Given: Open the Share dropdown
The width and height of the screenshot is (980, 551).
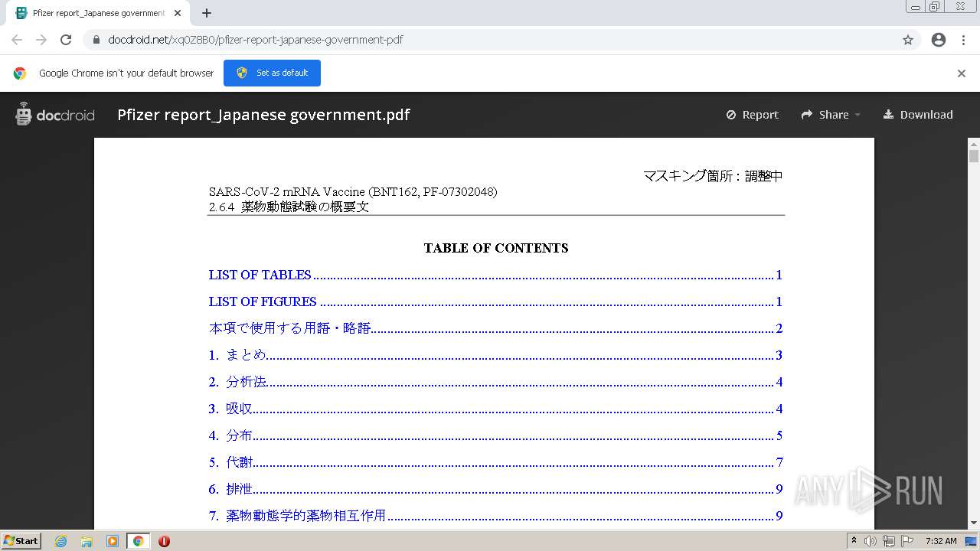Looking at the screenshot, I should coord(831,115).
